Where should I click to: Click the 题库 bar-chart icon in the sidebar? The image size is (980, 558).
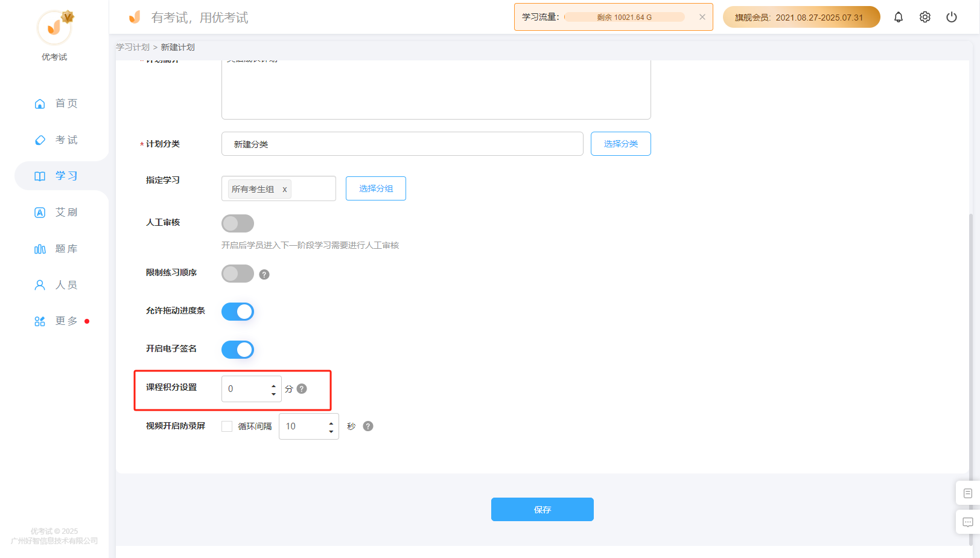(40, 249)
